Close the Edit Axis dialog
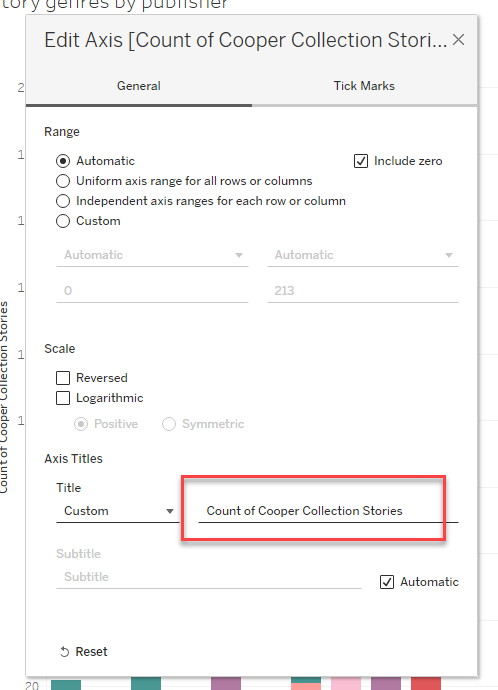 click(458, 40)
